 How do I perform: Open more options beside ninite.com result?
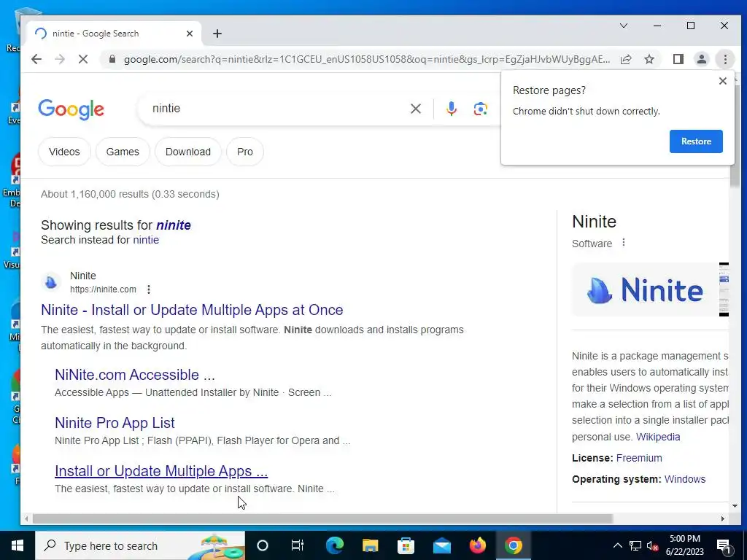click(149, 289)
